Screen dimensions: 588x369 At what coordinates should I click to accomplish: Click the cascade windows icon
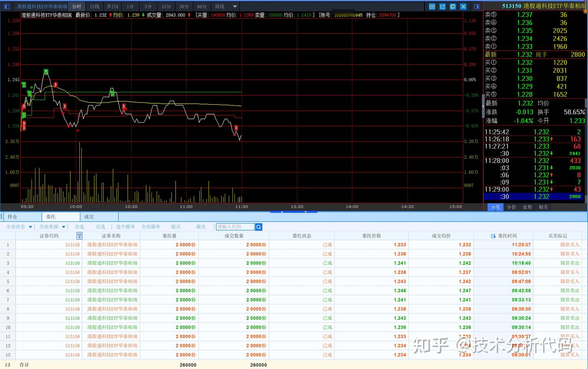pyautogui.click(x=453, y=7)
